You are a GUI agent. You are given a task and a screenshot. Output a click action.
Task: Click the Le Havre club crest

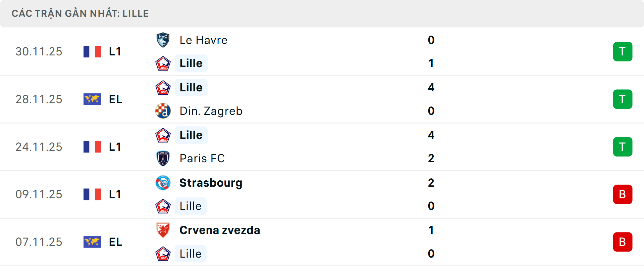coord(163,40)
